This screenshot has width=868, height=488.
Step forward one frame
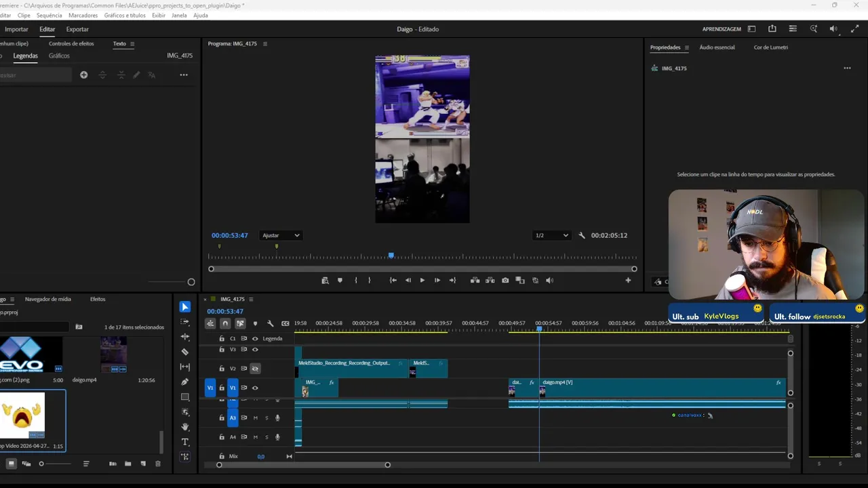[437, 280]
